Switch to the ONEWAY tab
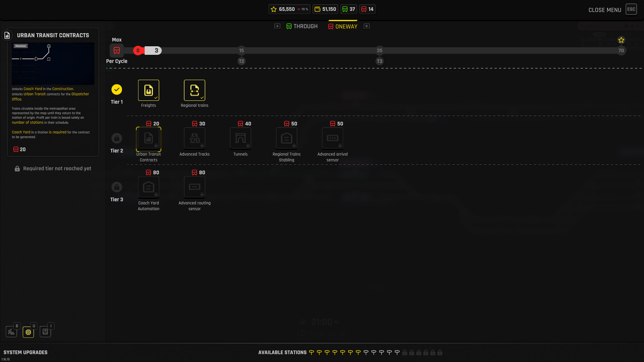Image resolution: width=644 pixels, height=362 pixels. 342,26
